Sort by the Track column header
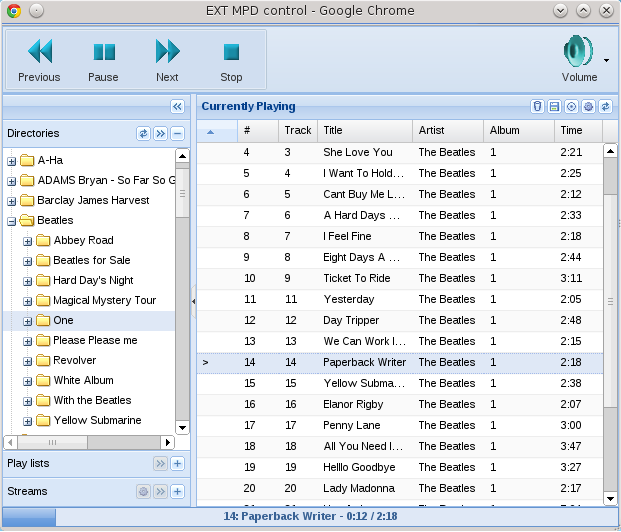Screen dimensions: 621x532 (297, 130)
